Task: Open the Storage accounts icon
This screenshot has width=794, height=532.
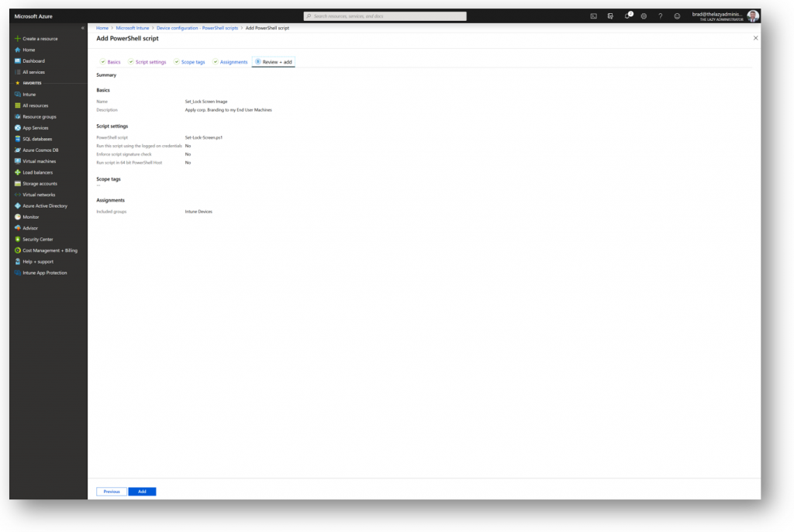Action: coord(18,184)
